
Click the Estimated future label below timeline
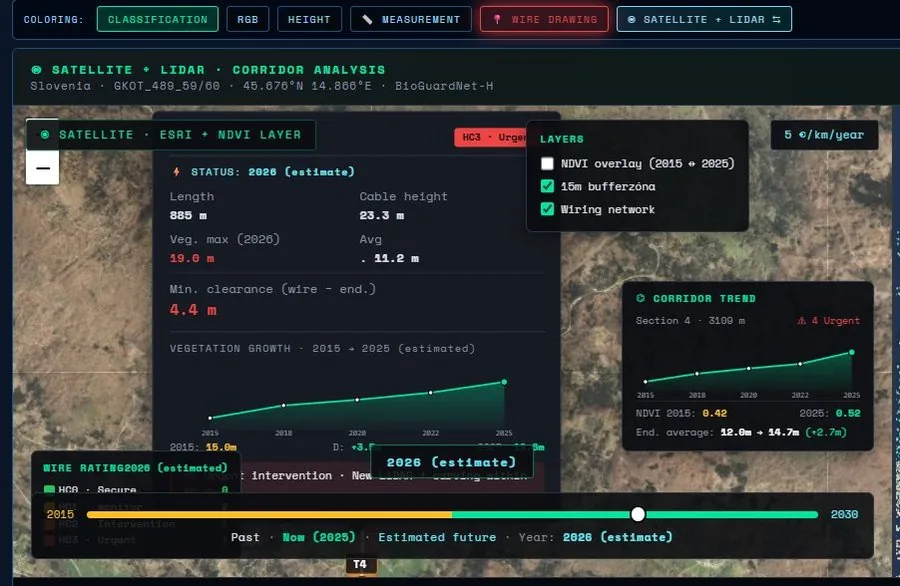[x=437, y=537]
